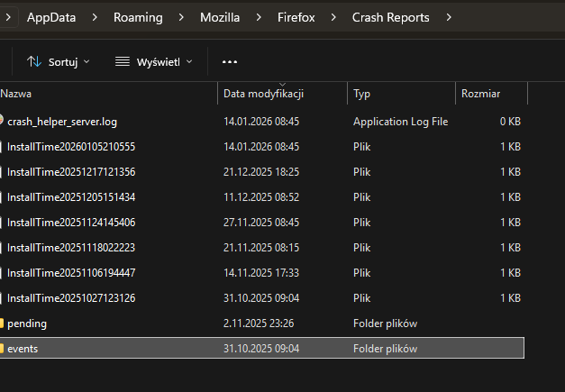This screenshot has width=565, height=392.
Task: Click the Typ column header
Action: click(x=362, y=94)
